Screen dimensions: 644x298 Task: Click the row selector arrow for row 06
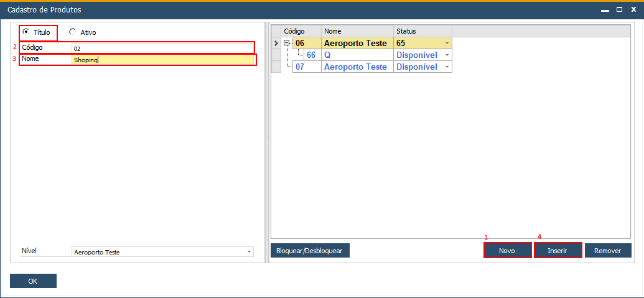(276, 43)
